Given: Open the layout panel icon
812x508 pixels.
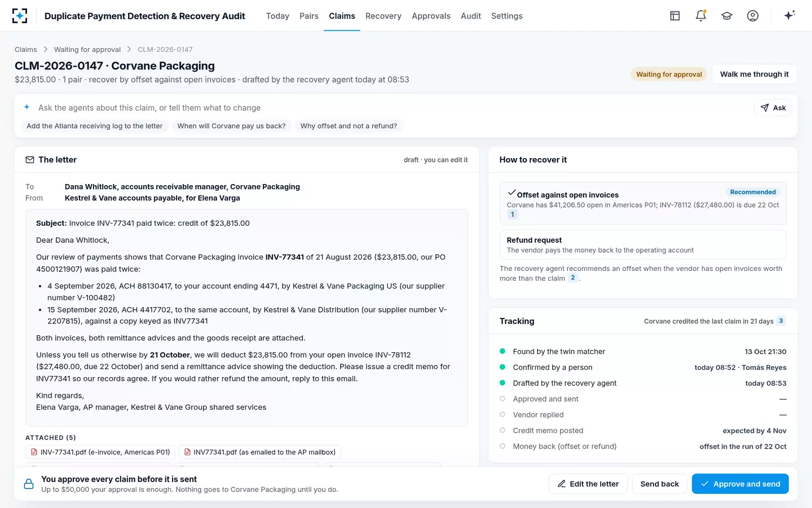Looking at the screenshot, I should pos(675,16).
